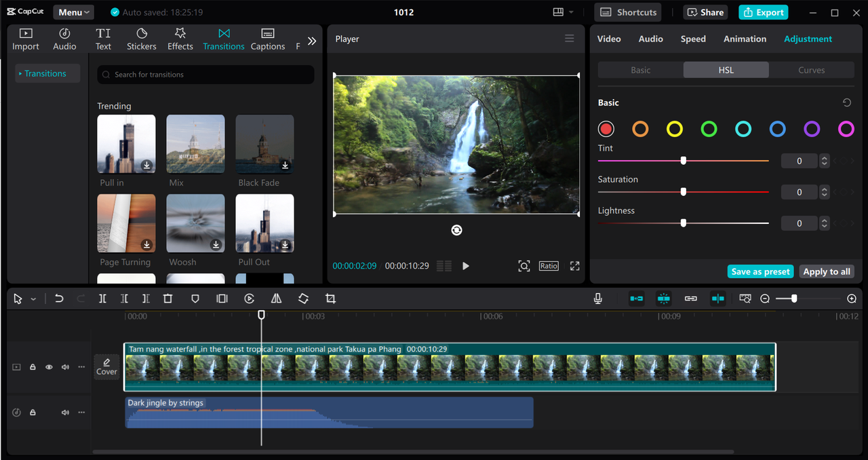Image resolution: width=868 pixels, height=460 pixels.
Task: Click the timeline zoom-out magnifier
Action: pos(765,299)
